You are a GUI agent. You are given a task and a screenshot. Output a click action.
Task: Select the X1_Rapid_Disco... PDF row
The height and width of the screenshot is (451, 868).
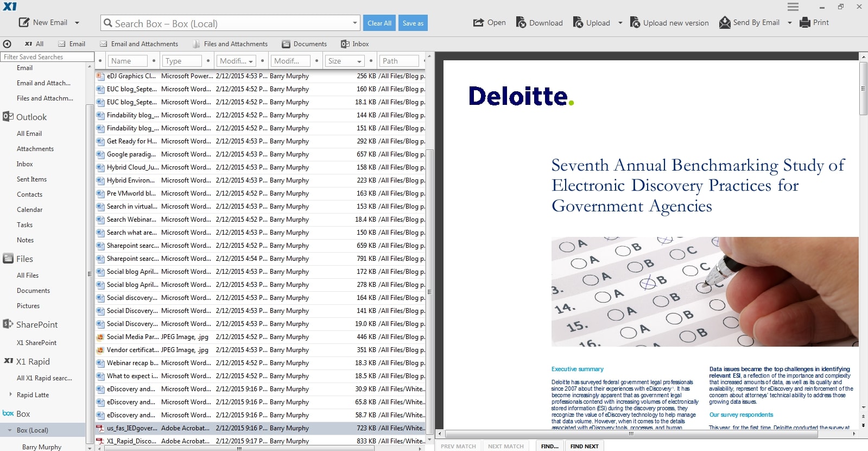260,441
